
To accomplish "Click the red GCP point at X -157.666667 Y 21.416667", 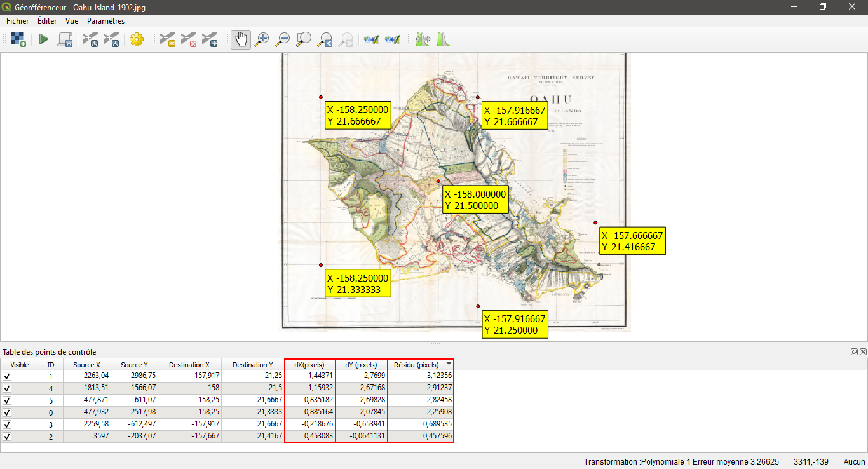I will pyautogui.click(x=595, y=222).
